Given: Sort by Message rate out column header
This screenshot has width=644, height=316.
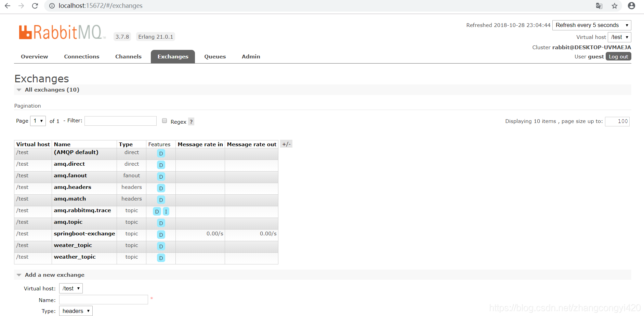Looking at the screenshot, I should (x=252, y=144).
